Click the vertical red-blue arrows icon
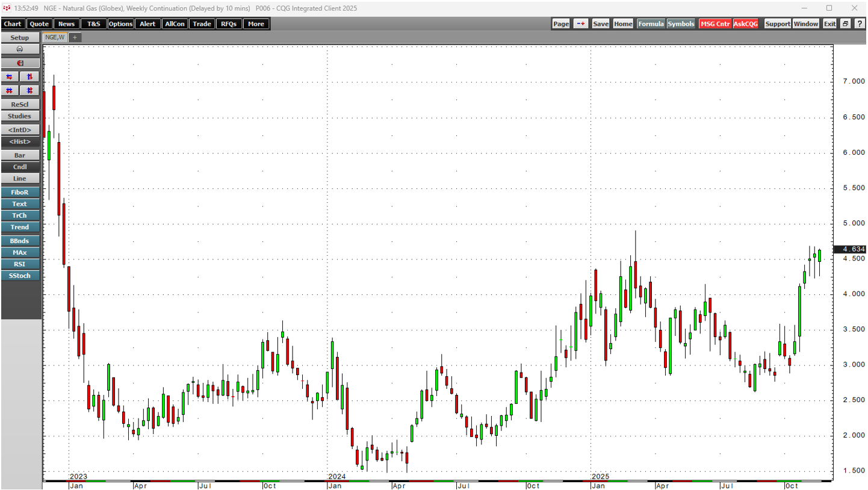 (29, 76)
